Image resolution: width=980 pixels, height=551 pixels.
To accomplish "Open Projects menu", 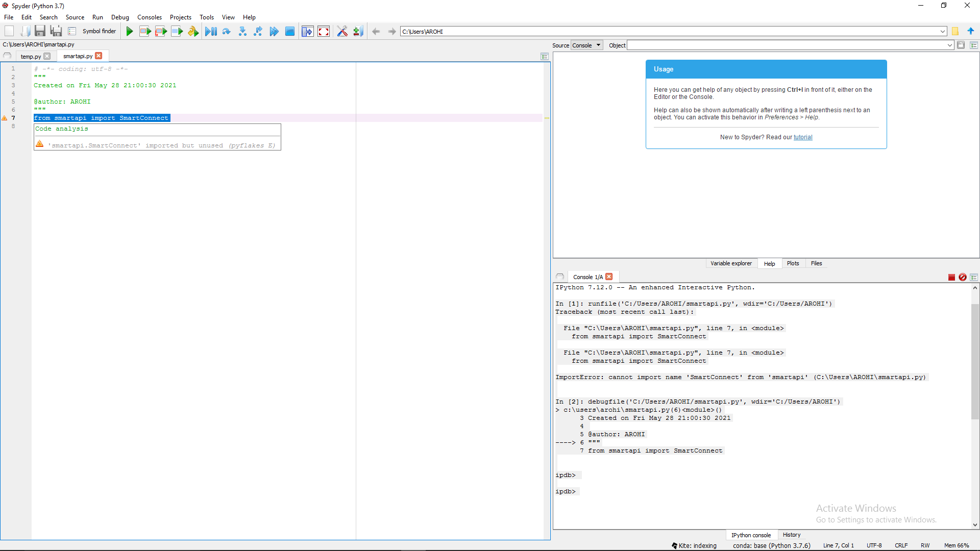I will (x=181, y=17).
